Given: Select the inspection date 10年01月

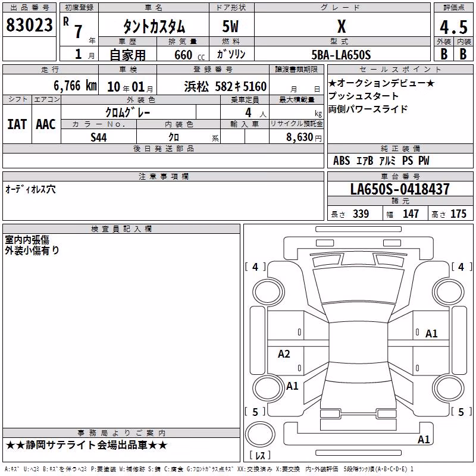Looking at the screenshot, I should (x=130, y=87).
